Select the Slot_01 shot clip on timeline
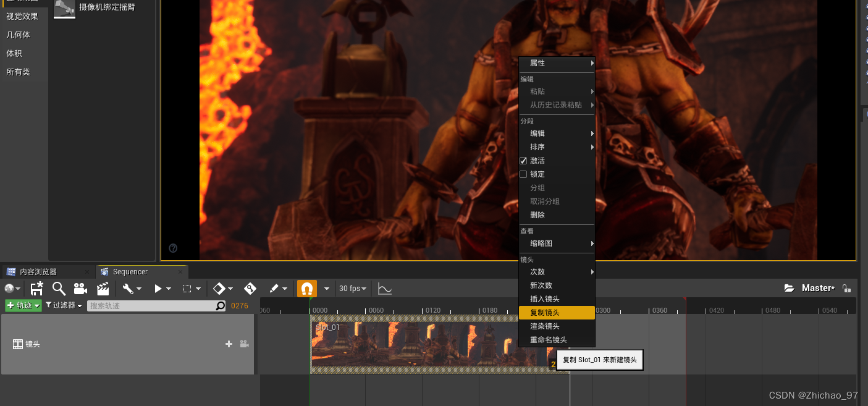Screen dimensions: 868x406 439,344
